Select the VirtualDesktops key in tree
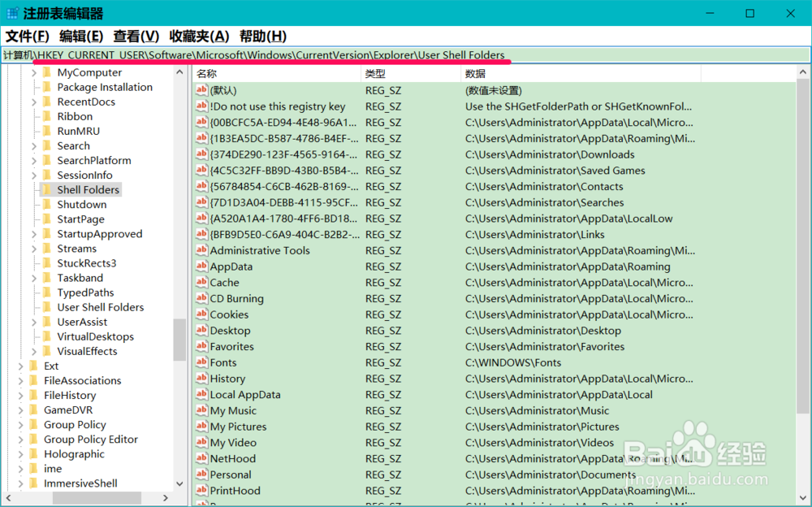This screenshot has width=812, height=507. click(95, 336)
